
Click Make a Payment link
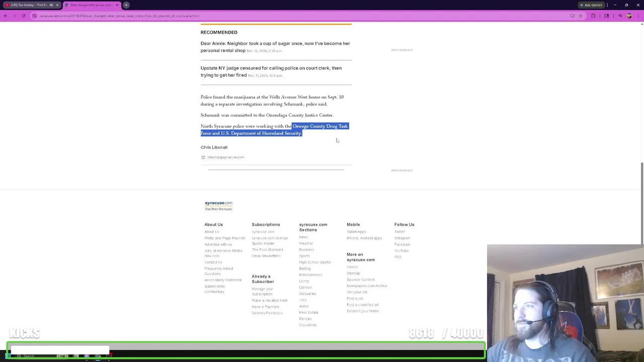tap(265, 307)
